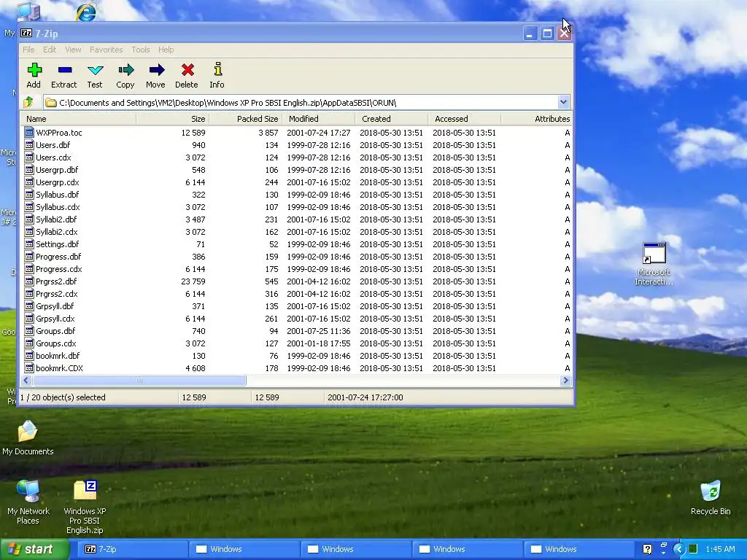Open the Help menu
Image resolution: width=747 pixels, height=560 pixels.
tap(166, 50)
